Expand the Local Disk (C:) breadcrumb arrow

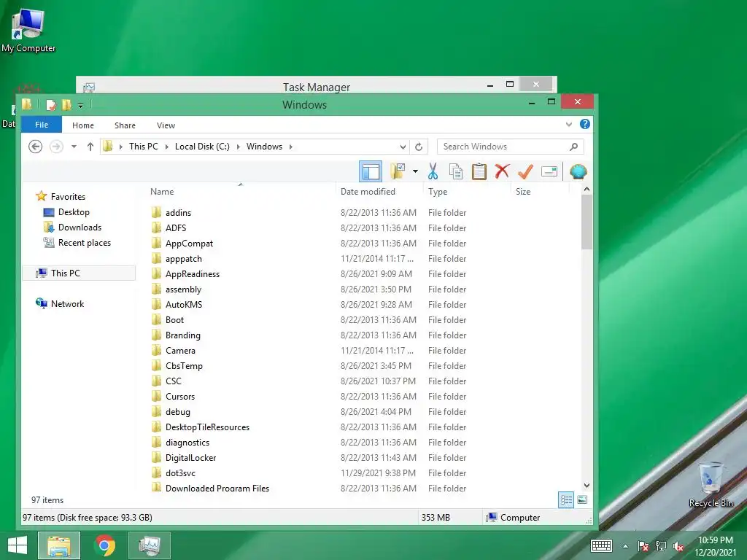(x=239, y=147)
